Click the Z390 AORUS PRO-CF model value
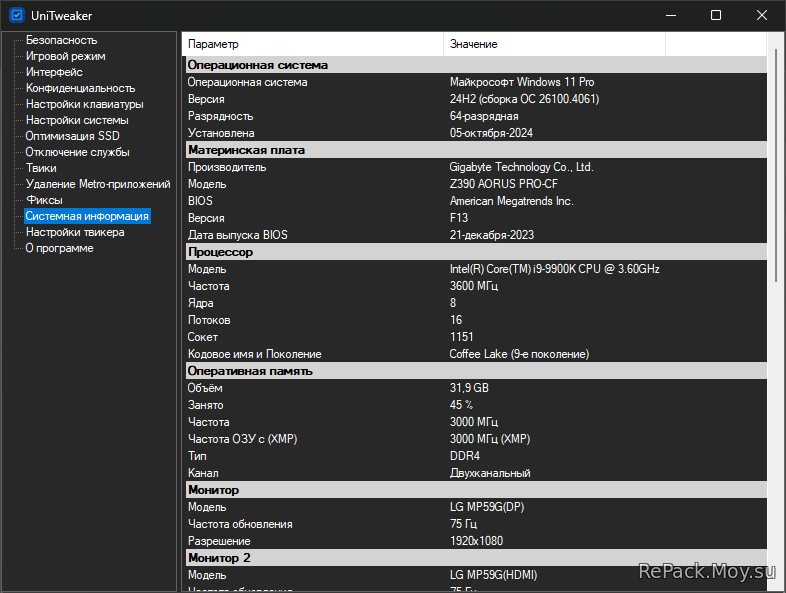Image resolution: width=786 pixels, height=593 pixels. tap(503, 184)
